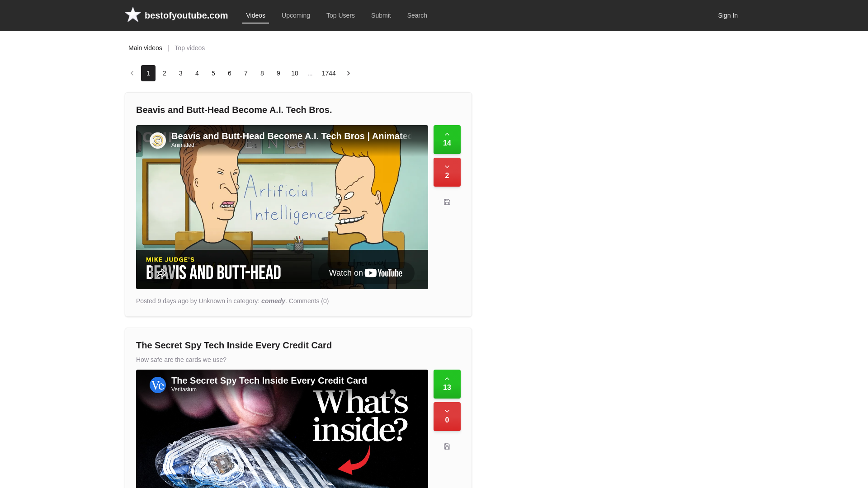Go to next page arrow

[x=349, y=73]
